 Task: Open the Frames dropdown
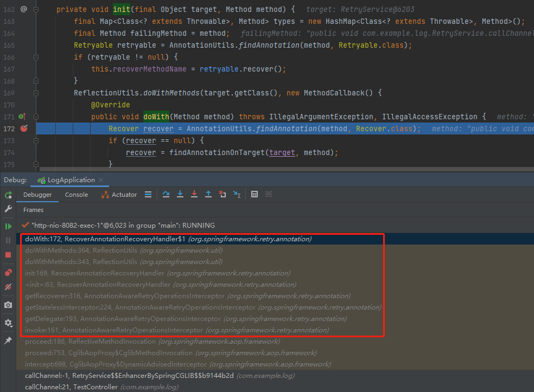[35, 210]
